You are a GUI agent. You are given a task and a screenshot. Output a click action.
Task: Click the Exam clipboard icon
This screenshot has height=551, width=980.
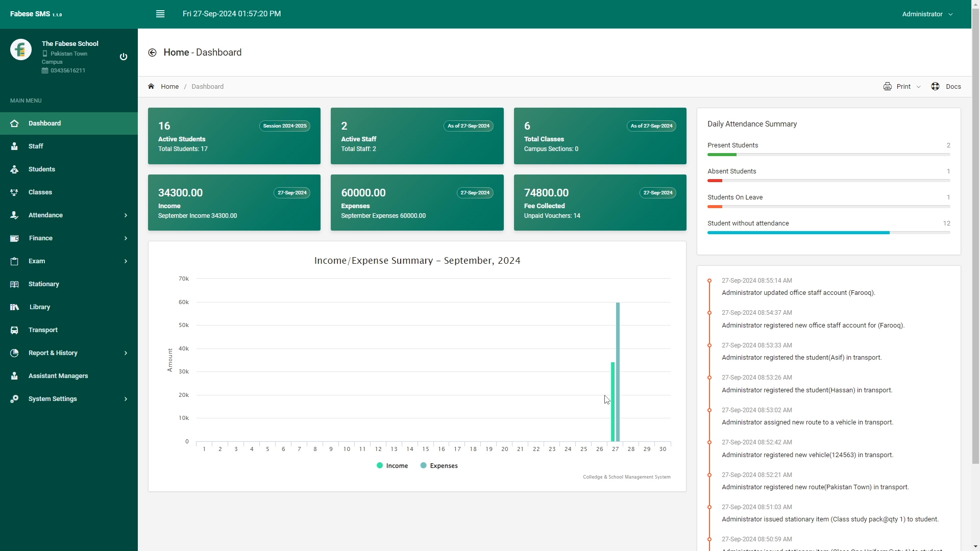coord(14,261)
